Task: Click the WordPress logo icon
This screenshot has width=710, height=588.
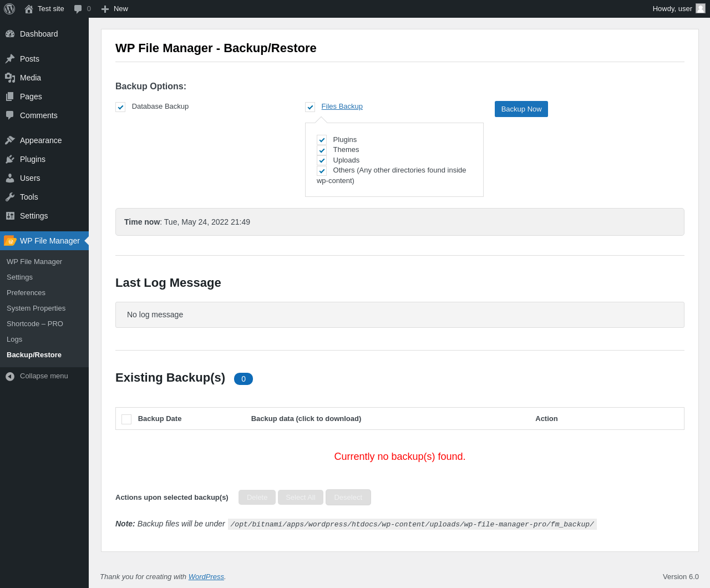Action: coord(9,9)
